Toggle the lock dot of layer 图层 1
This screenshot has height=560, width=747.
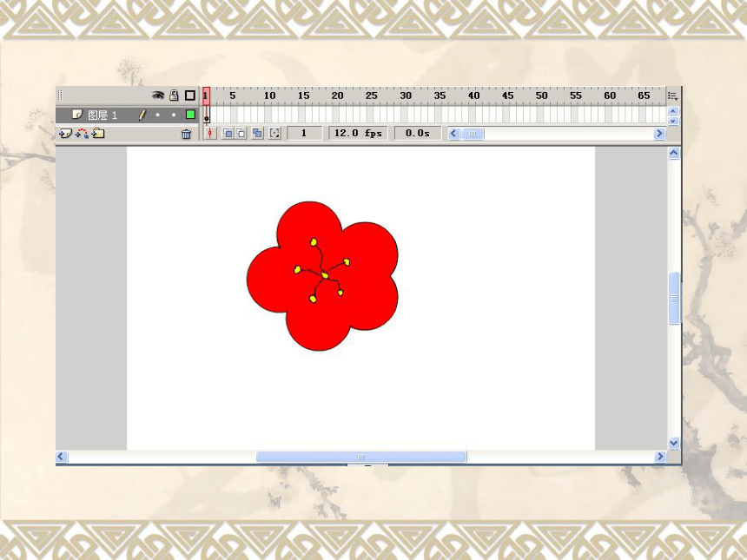(174, 115)
